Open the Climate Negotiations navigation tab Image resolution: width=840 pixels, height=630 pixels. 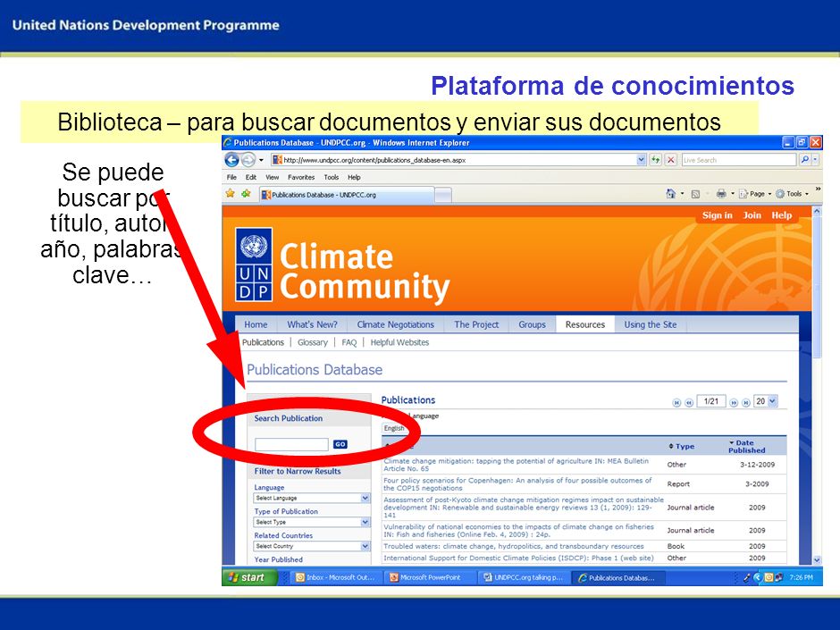tap(395, 324)
